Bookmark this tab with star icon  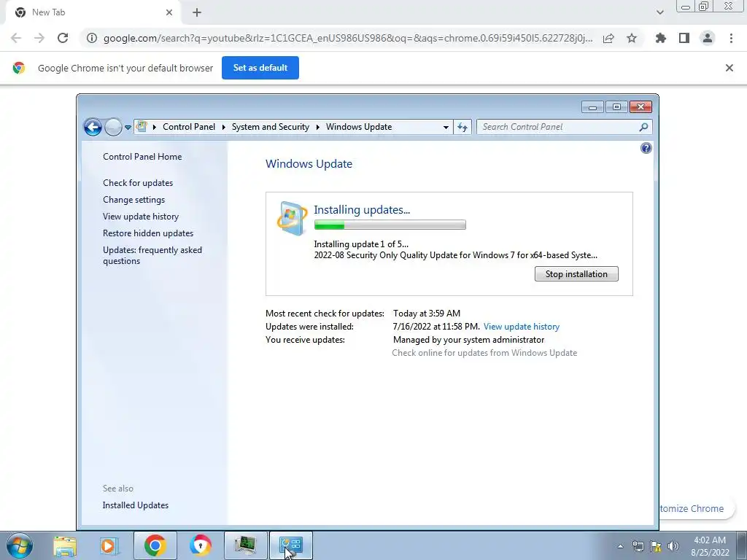[632, 38]
